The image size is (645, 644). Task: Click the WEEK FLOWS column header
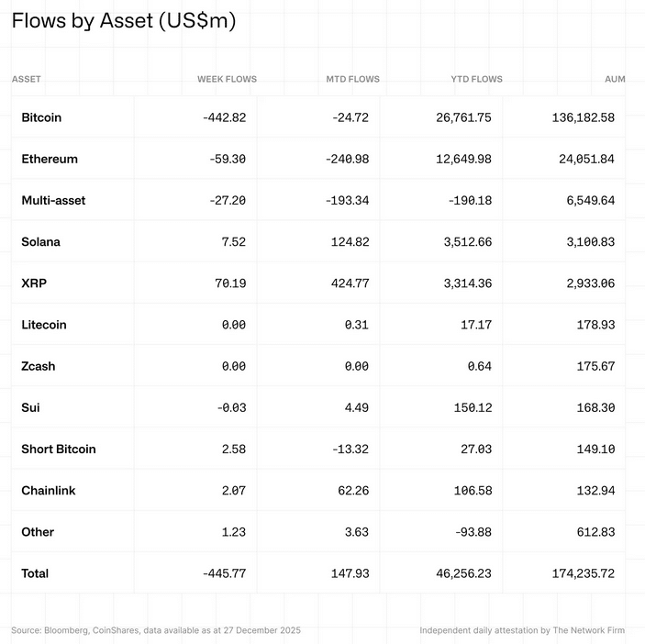click(227, 80)
